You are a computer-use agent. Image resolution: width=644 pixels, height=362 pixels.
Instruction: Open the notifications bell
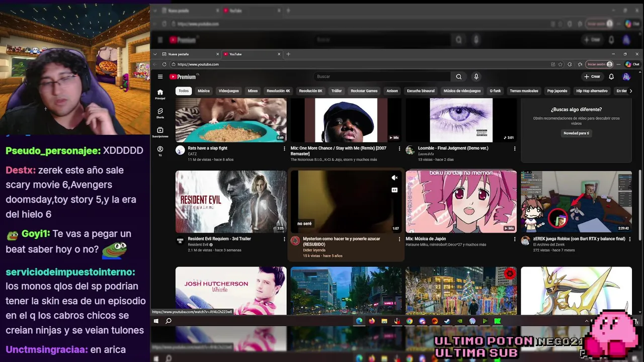(x=611, y=77)
